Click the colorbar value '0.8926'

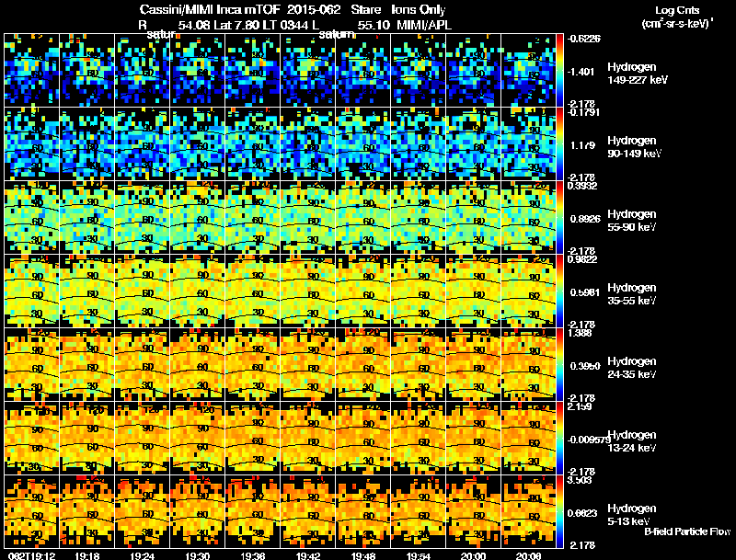coord(585,219)
